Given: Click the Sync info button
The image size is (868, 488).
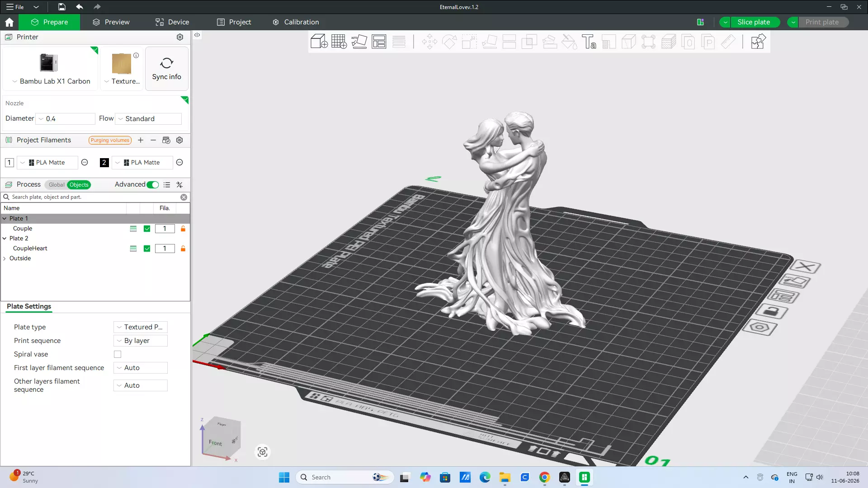Looking at the screenshot, I should pyautogui.click(x=166, y=69).
